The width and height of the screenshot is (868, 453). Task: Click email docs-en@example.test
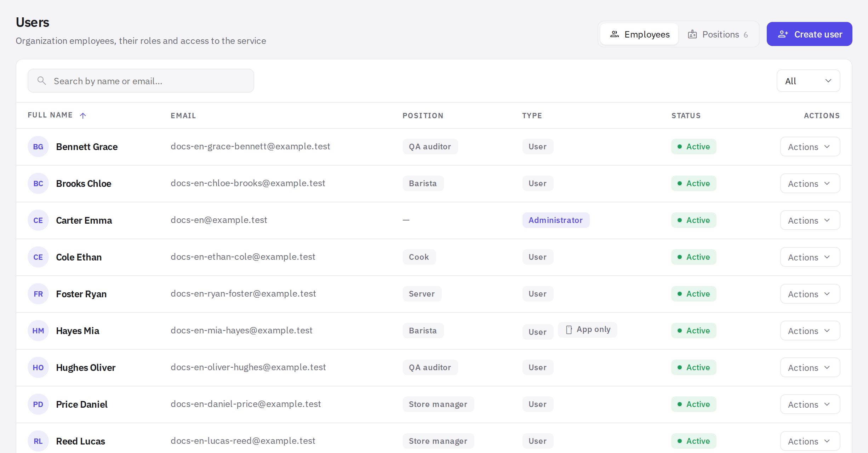219,220
